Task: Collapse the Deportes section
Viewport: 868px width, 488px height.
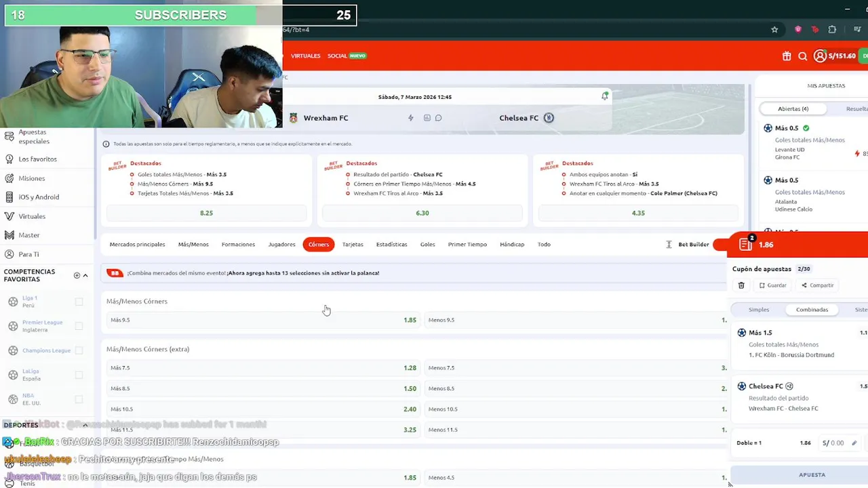Action: click(85, 425)
